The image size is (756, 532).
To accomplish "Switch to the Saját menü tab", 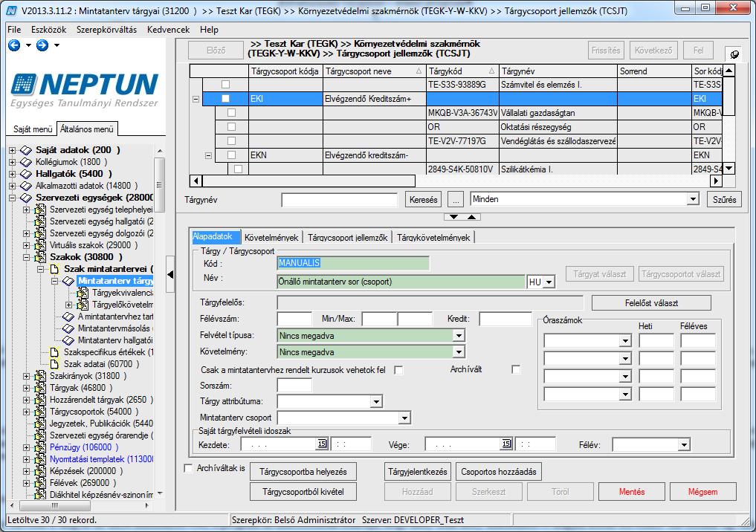I will point(32,129).
